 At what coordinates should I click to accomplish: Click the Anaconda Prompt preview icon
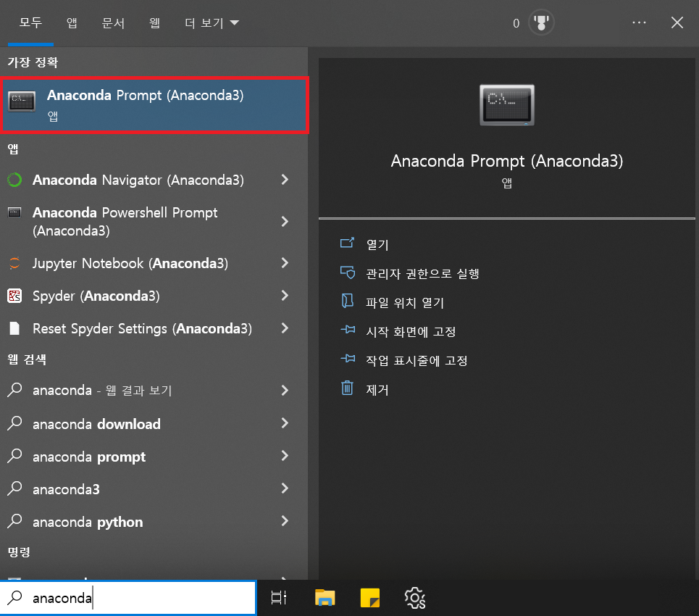coord(506,104)
